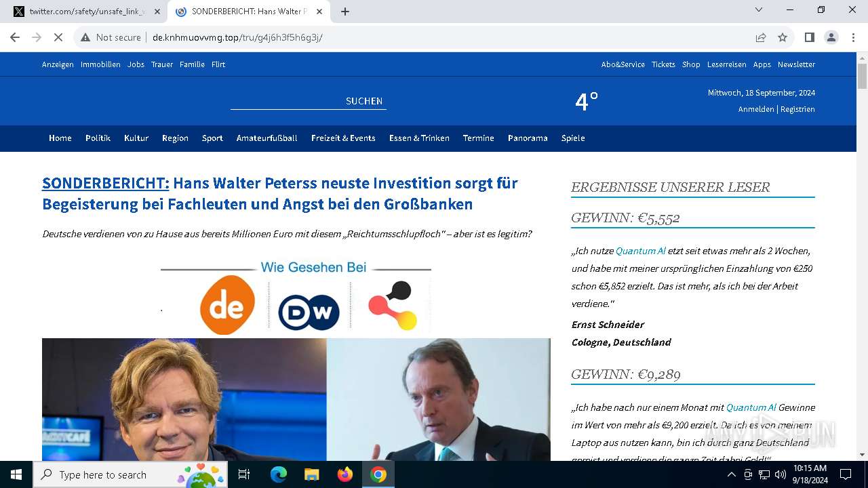Open the Kultur menu item

tap(136, 138)
